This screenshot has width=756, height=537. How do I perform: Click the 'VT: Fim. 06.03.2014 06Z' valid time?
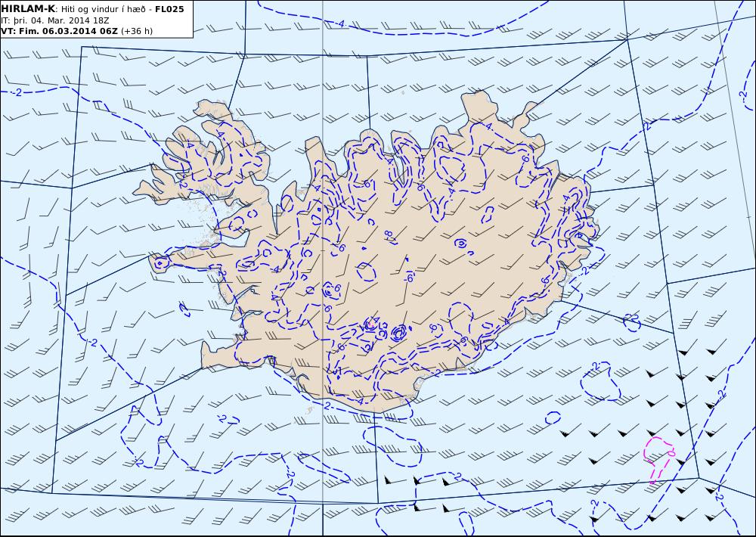click(x=59, y=31)
